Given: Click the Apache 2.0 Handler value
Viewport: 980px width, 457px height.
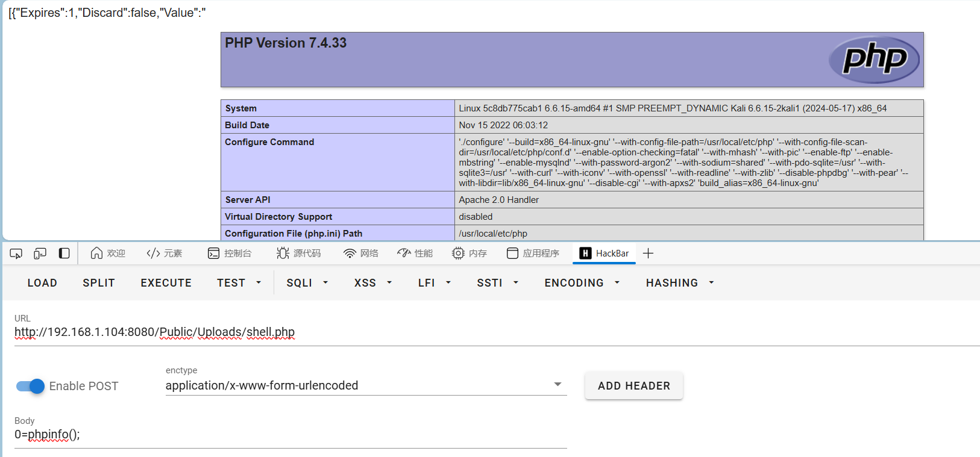Looking at the screenshot, I should tap(499, 200).
